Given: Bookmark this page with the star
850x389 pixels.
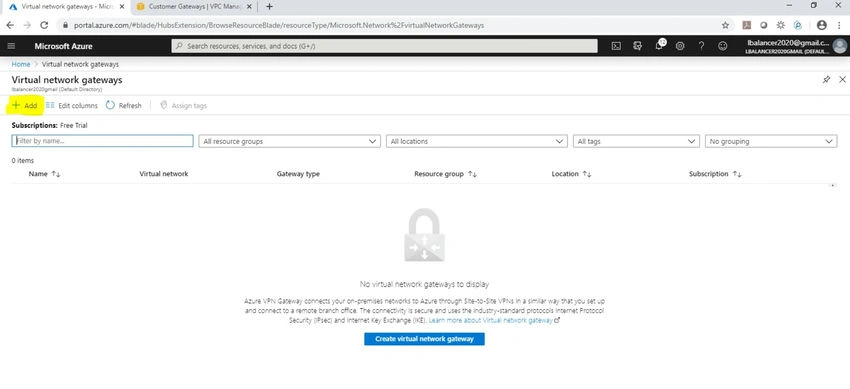Looking at the screenshot, I should 725,25.
